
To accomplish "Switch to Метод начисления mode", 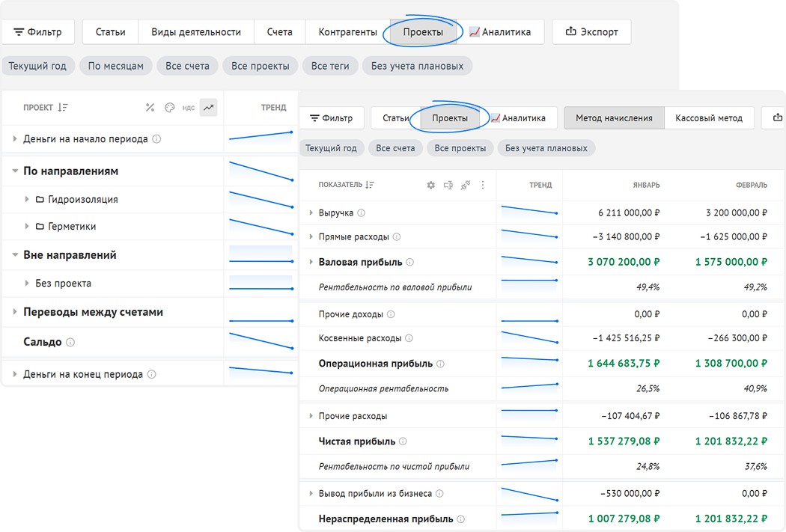I will pyautogui.click(x=614, y=117).
